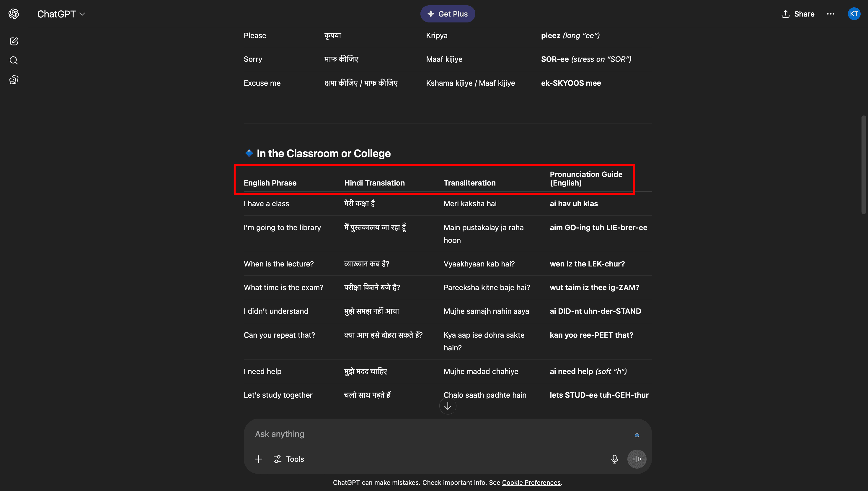This screenshot has width=868, height=491.
Task: Click 'Mujhe madad chahiye'
Action: [x=481, y=371]
